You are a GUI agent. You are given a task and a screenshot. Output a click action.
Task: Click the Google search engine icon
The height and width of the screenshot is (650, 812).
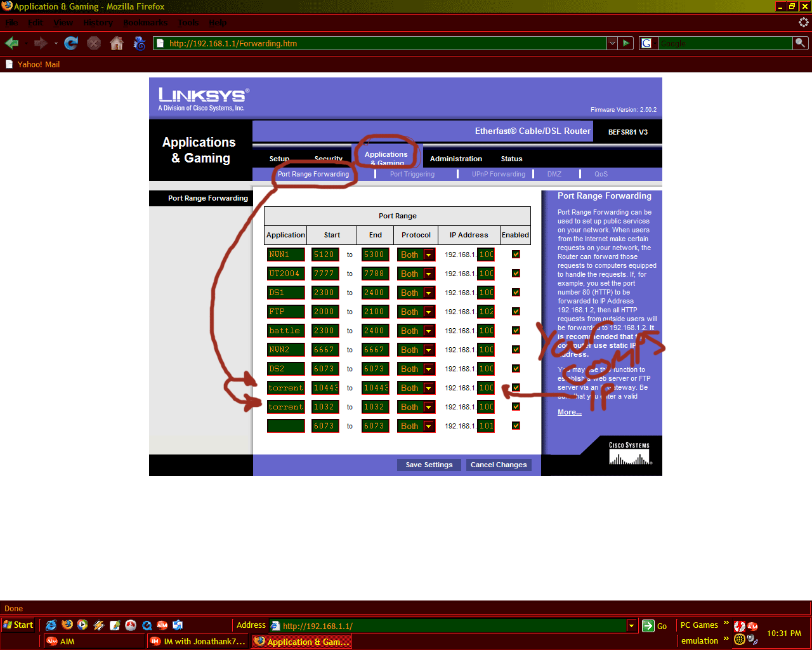point(646,43)
